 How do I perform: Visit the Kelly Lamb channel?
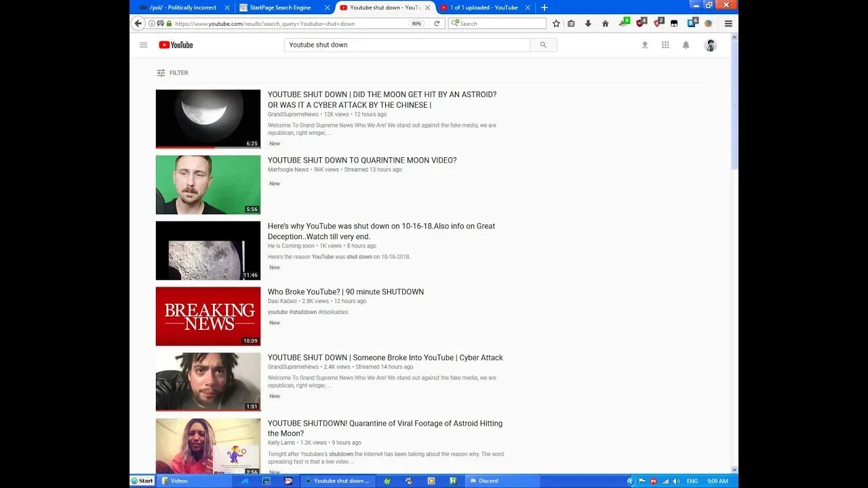pos(281,443)
